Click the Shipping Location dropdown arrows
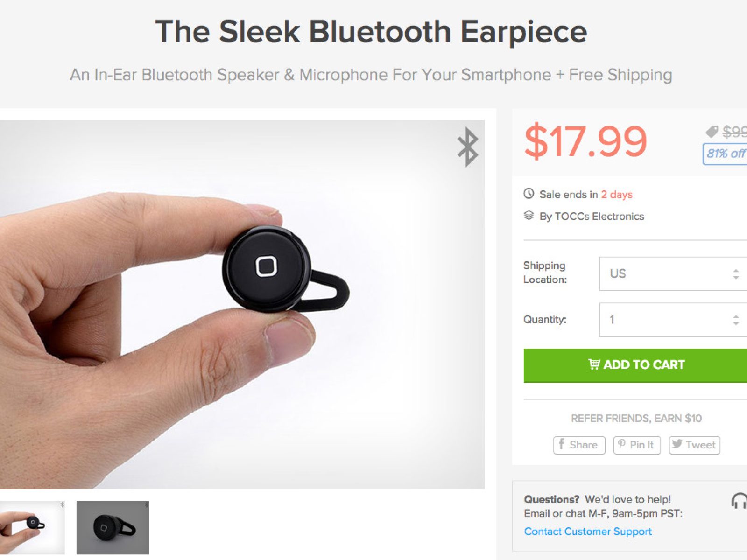 click(x=736, y=274)
